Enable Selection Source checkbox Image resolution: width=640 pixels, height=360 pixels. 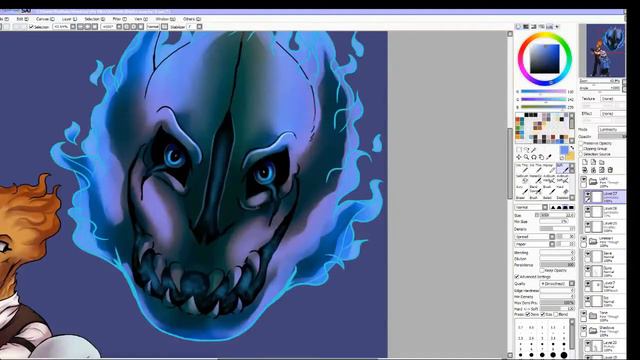(581, 154)
